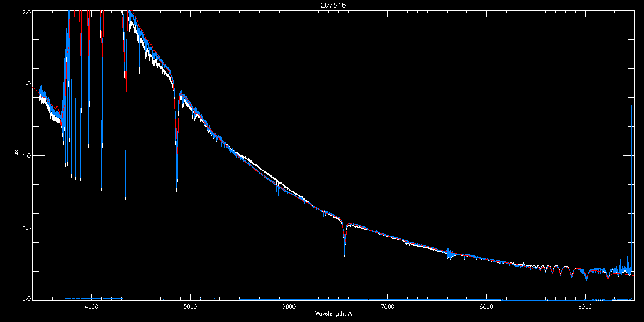Viewport: 644px width, 322px height.
Task: Click the Flux axis label
Action: click(x=16, y=156)
